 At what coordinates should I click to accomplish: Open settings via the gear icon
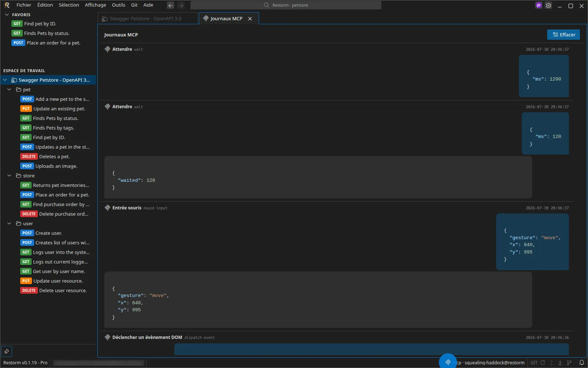(x=548, y=5)
